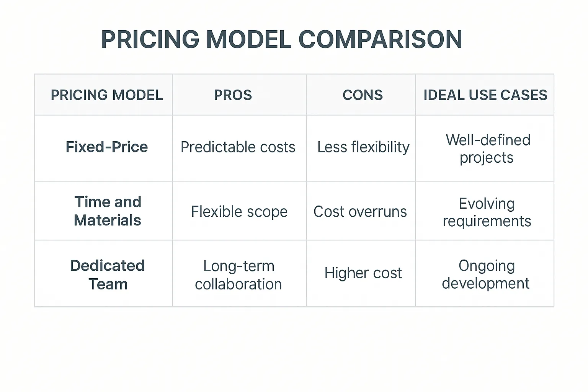Select the CONS column header
Image resolution: width=588 pixels, height=392 pixels.
click(x=363, y=95)
